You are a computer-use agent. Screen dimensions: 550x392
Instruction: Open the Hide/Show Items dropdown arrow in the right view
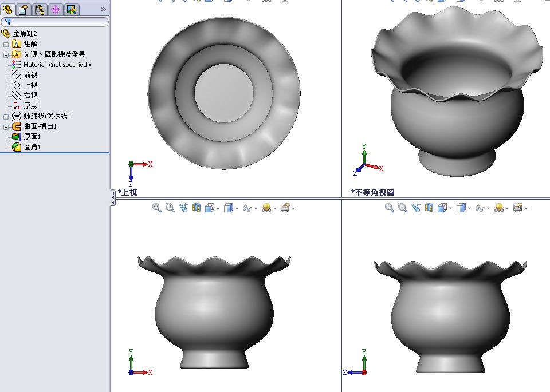[x=488, y=209]
